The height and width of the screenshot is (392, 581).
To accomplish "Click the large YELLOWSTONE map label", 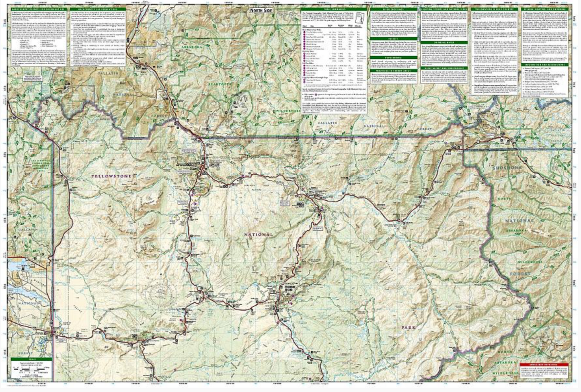I will click(x=111, y=176).
